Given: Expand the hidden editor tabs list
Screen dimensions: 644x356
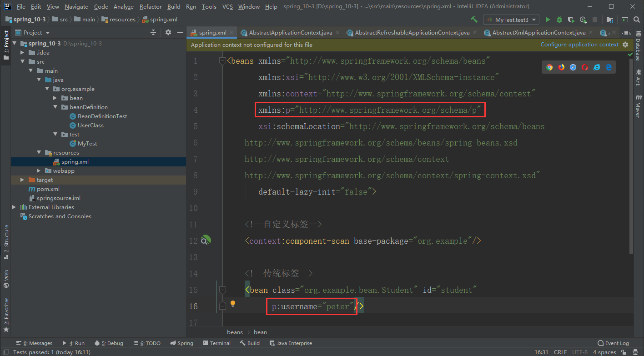Looking at the screenshot, I should [627, 33].
